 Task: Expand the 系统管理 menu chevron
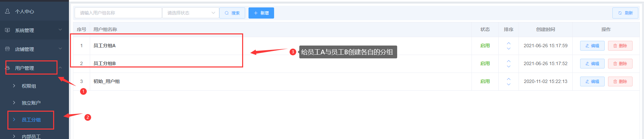coord(60,30)
